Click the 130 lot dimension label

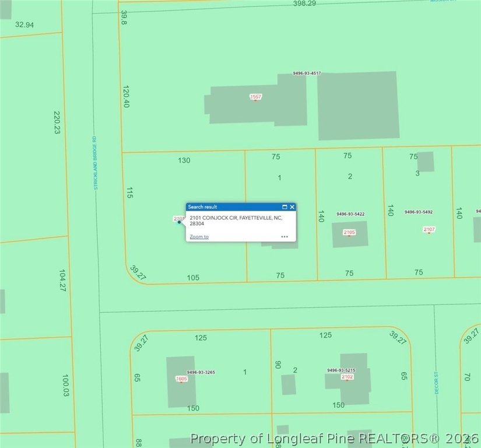(x=184, y=160)
